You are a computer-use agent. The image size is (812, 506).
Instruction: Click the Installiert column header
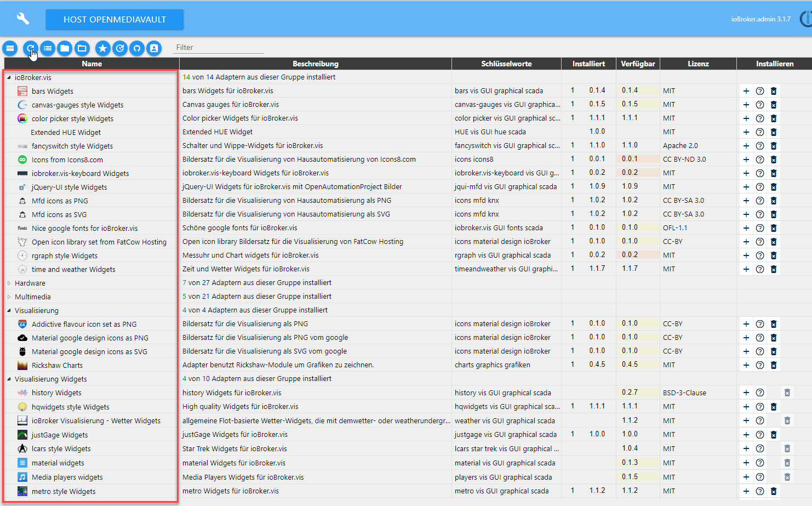pyautogui.click(x=588, y=64)
